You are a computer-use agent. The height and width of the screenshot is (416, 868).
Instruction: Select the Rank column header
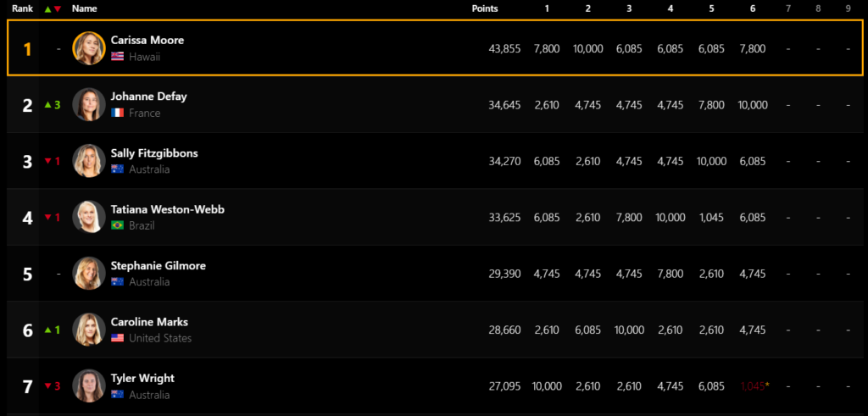pyautogui.click(x=23, y=8)
